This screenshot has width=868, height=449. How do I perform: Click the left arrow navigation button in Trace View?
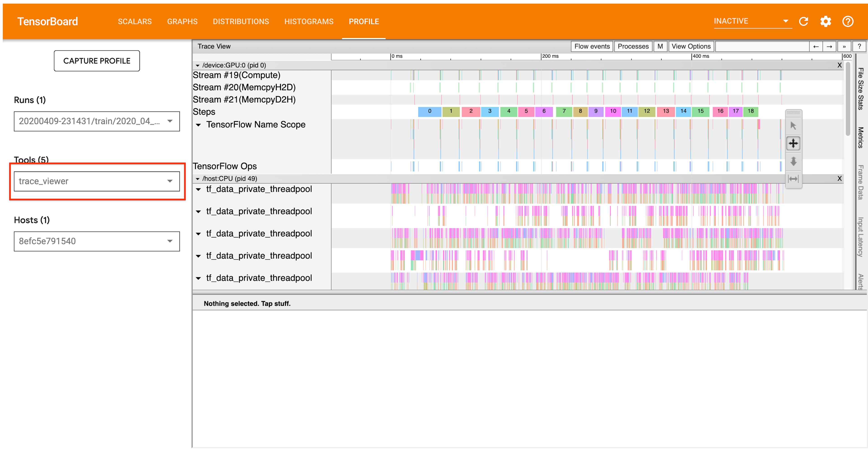click(x=816, y=46)
